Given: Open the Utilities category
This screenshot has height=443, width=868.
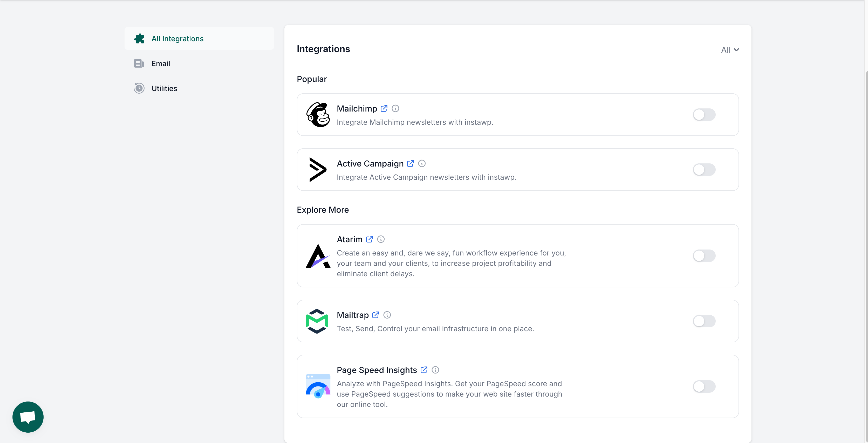Looking at the screenshot, I should pyautogui.click(x=164, y=89).
